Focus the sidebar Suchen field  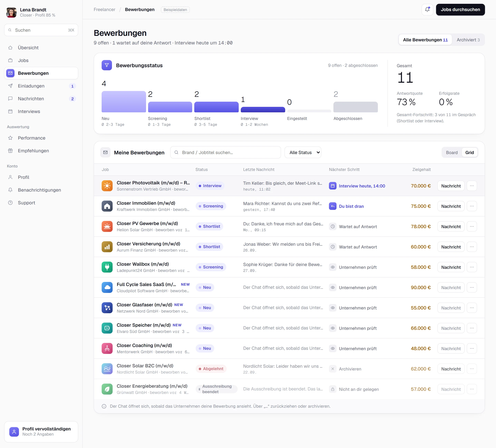41,30
